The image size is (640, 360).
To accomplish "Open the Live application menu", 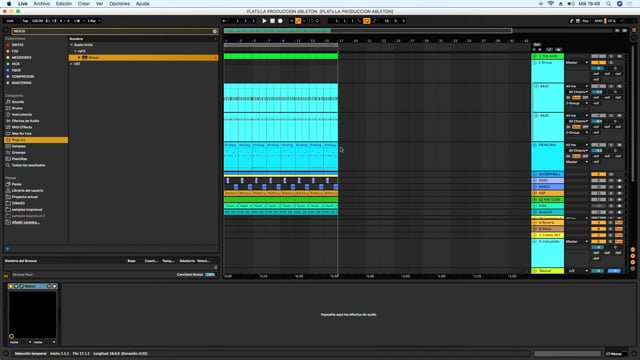I will tap(23, 4).
